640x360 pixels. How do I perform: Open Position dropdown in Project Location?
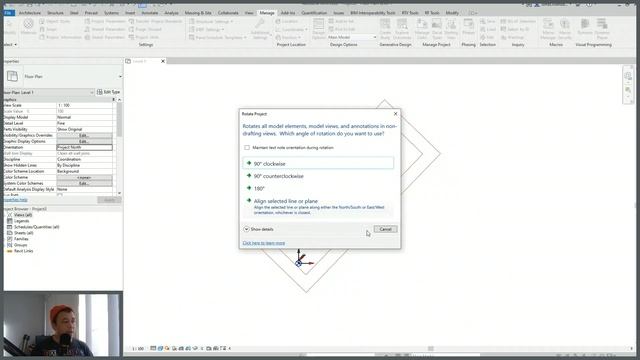point(288,37)
